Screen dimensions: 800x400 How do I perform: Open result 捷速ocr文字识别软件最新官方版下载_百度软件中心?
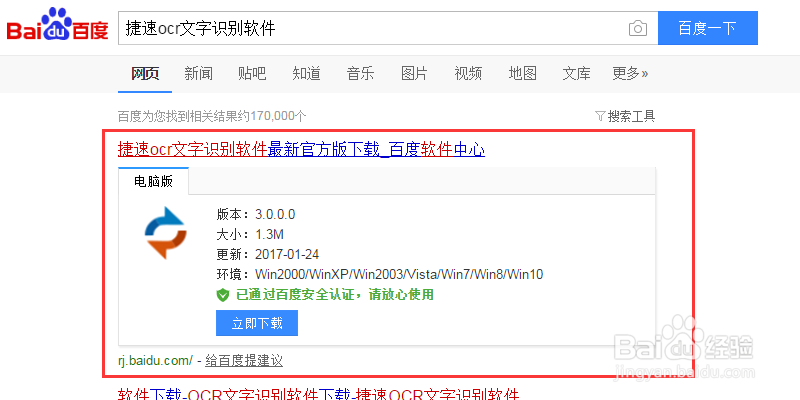pyautogui.click(x=301, y=149)
